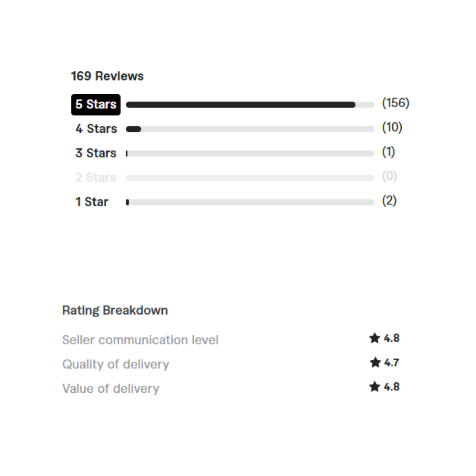
Task: Click the 5 Stars progress bar
Action: pos(250,105)
